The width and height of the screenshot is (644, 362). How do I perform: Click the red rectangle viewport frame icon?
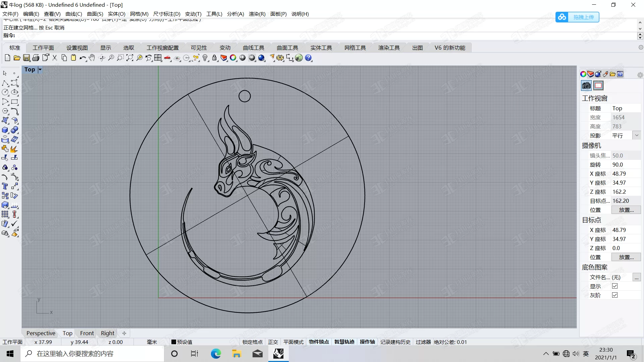tap(598, 86)
